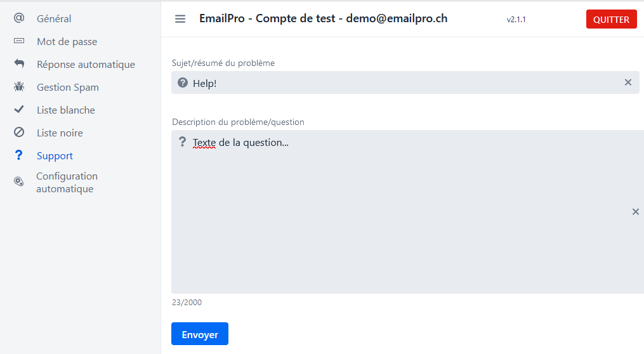Click the blocked circle icon for Liste noire
The height and width of the screenshot is (354, 644).
coord(19,132)
